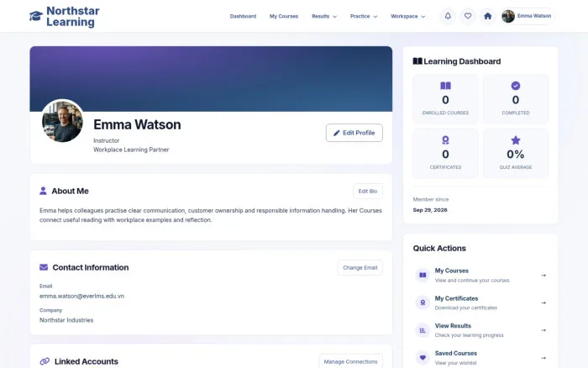Click the Certificates ribbon icon
588x368 pixels.
tap(445, 140)
